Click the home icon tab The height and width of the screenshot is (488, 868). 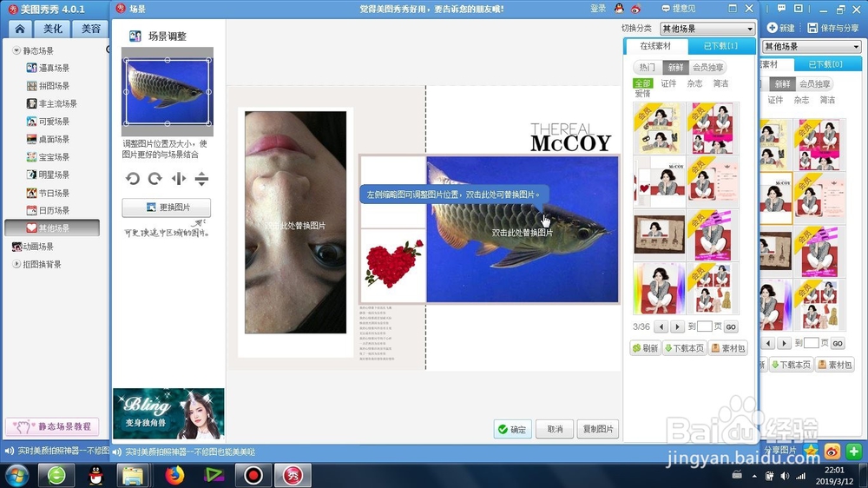(20, 29)
